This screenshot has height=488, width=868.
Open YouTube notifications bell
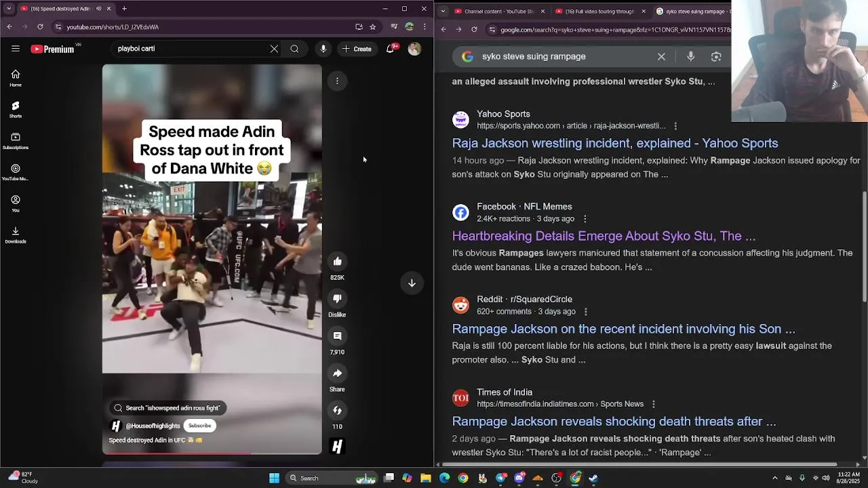[x=391, y=49]
